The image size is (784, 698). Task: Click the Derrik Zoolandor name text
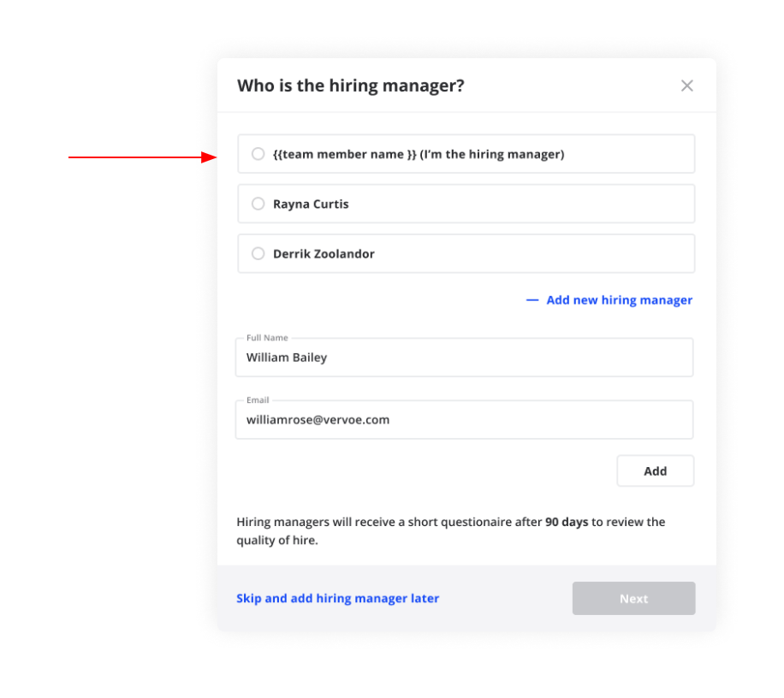tap(324, 254)
